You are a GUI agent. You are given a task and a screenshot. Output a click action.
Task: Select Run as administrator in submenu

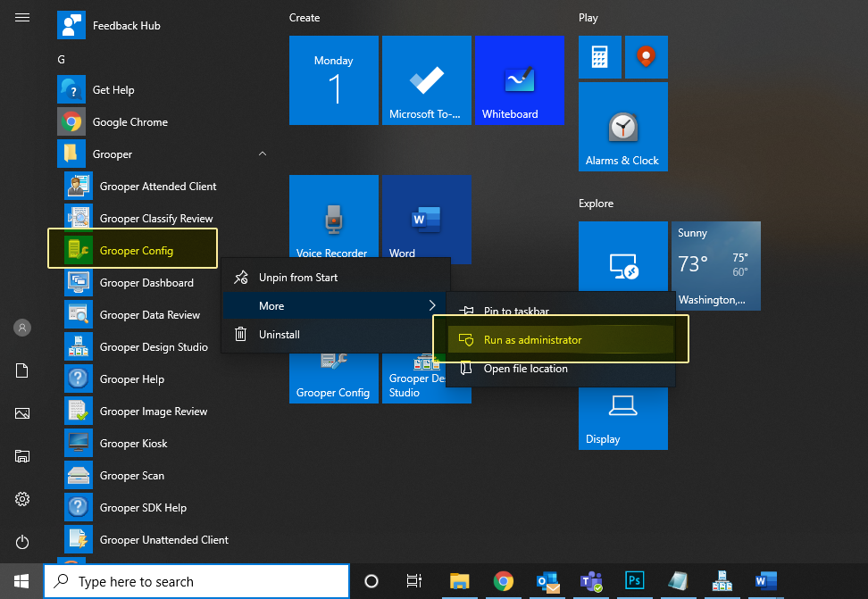click(x=532, y=340)
